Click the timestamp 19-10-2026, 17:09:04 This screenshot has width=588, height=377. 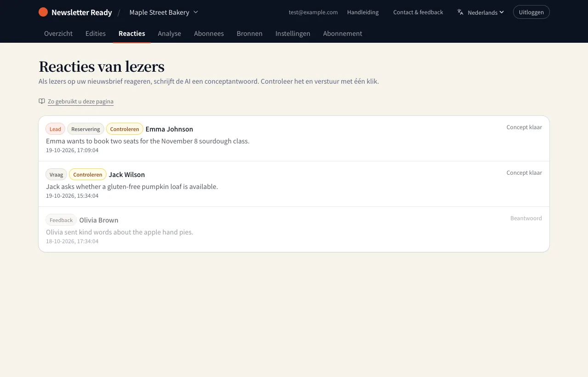(72, 150)
